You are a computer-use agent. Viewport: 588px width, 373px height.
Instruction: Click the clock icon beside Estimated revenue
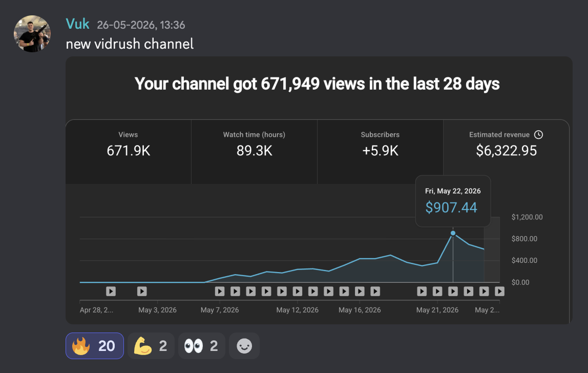point(538,135)
